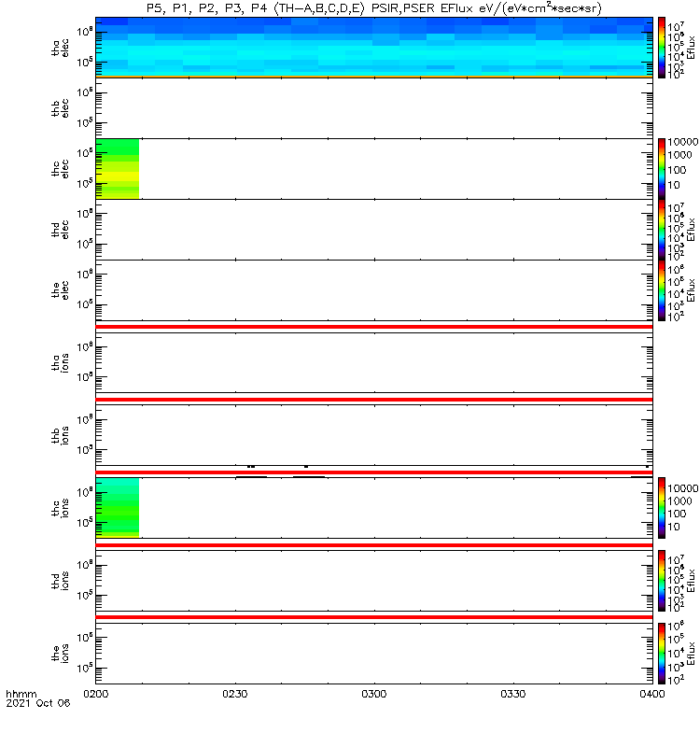
Task: Select the 'thd ions' panel label
Action: pyautogui.click(x=60, y=581)
